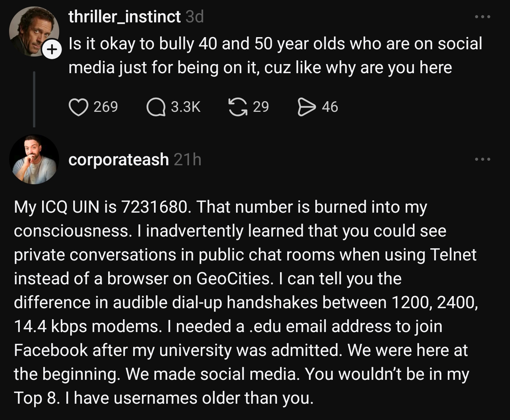The height and width of the screenshot is (420, 510).
Task: Repost using the circular arrows icon
Action: coord(237,107)
